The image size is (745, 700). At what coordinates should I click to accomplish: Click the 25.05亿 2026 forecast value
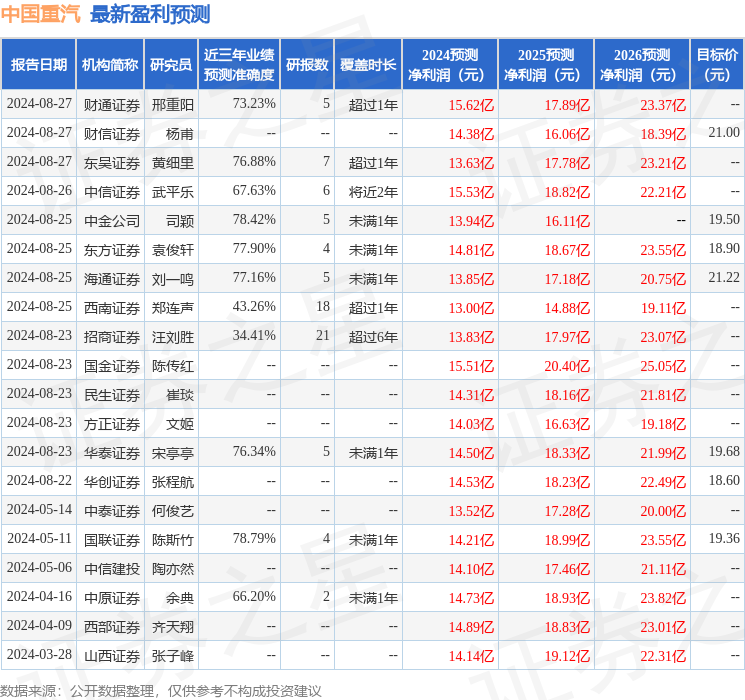click(663, 366)
